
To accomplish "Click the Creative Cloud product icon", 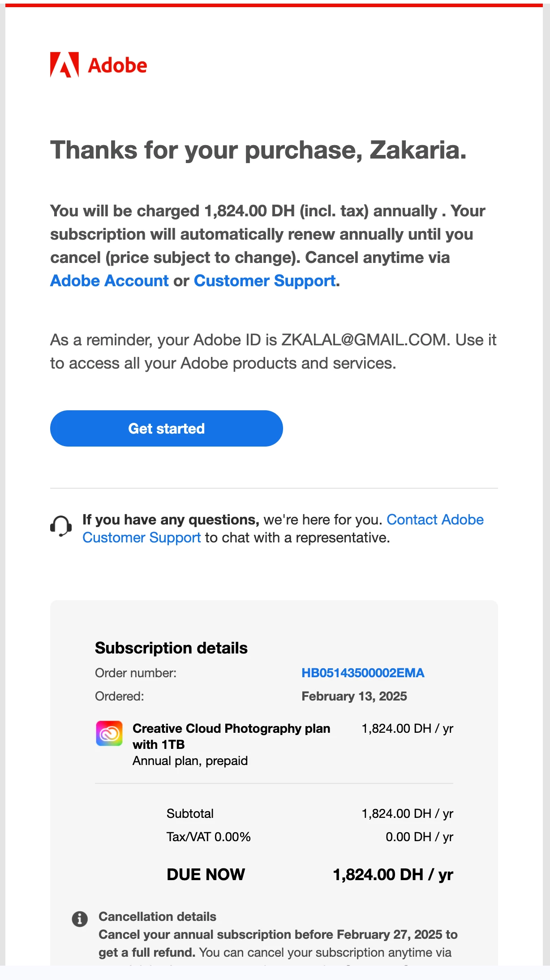I will tap(109, 733).
